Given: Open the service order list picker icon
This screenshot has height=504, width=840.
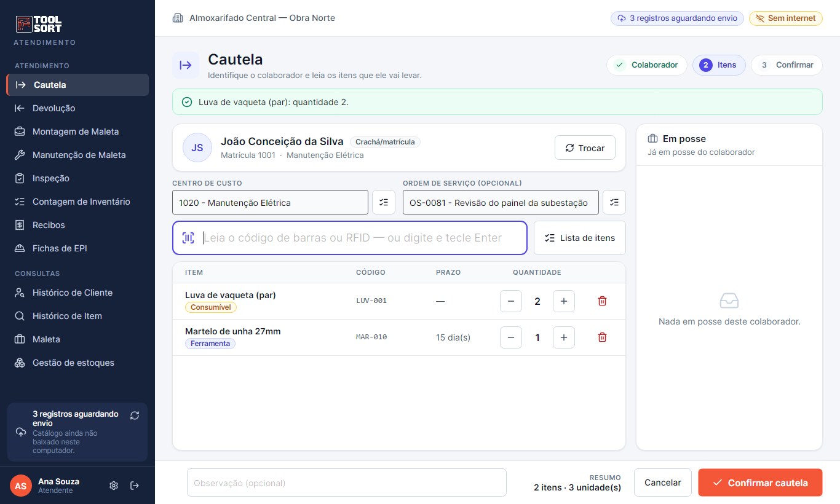Looking at the screenshot, I should 614,202.
